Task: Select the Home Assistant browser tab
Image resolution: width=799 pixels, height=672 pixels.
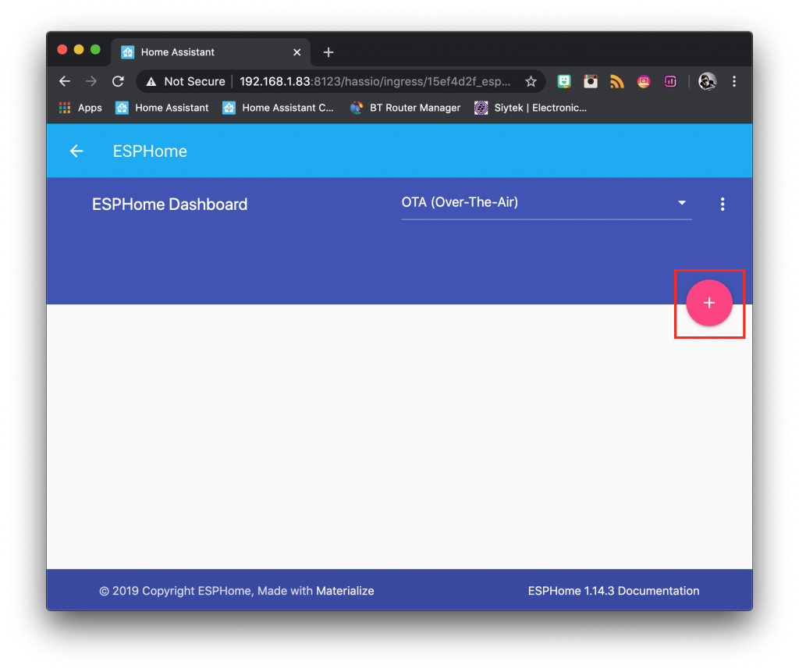Action: [211, 52]
